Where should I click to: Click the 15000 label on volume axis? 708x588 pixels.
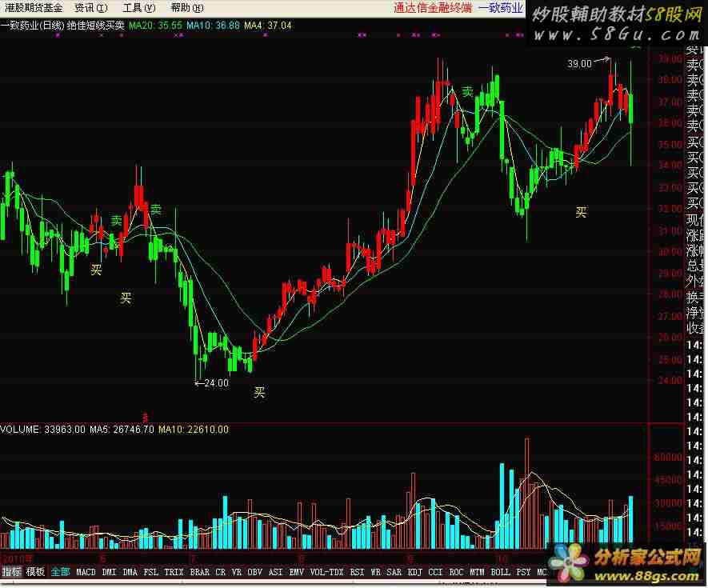click(x=667, y=526)
